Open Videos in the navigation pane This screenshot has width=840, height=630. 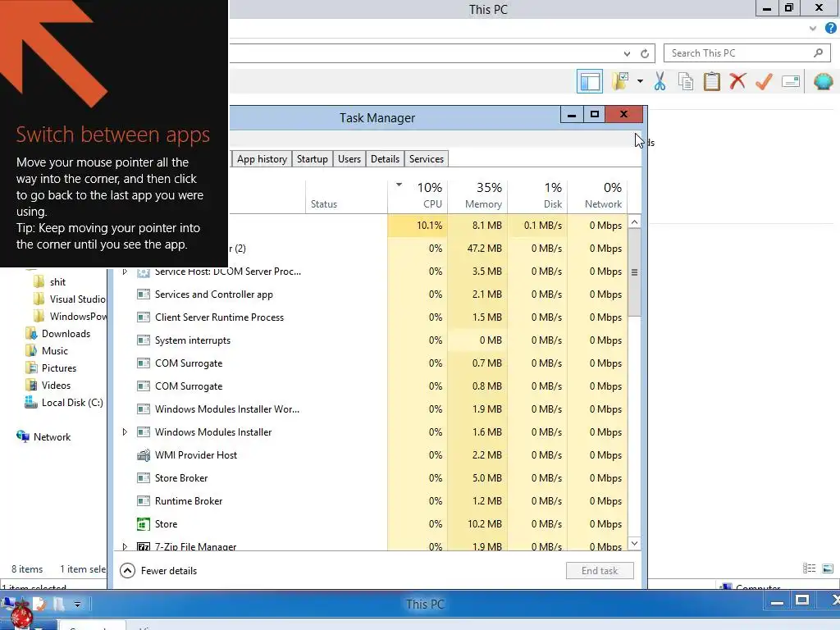(48, 386)
